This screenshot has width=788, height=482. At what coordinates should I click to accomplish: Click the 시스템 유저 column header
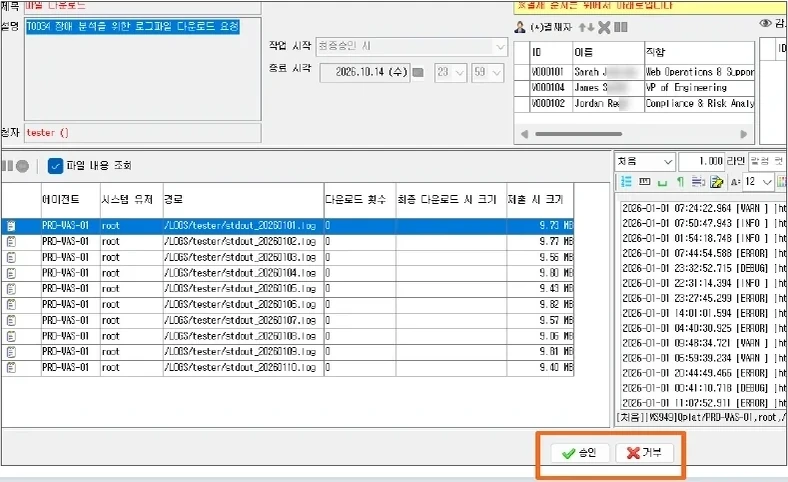coord(131,200)
